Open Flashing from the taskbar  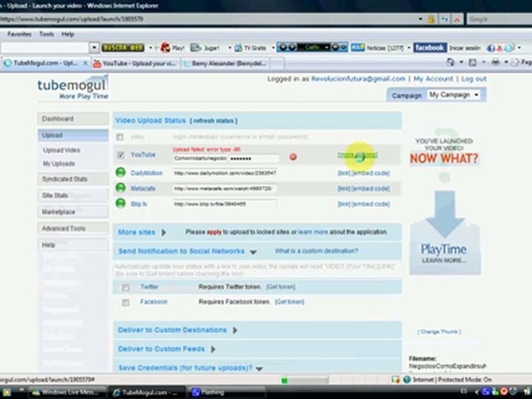coord(226,392)
